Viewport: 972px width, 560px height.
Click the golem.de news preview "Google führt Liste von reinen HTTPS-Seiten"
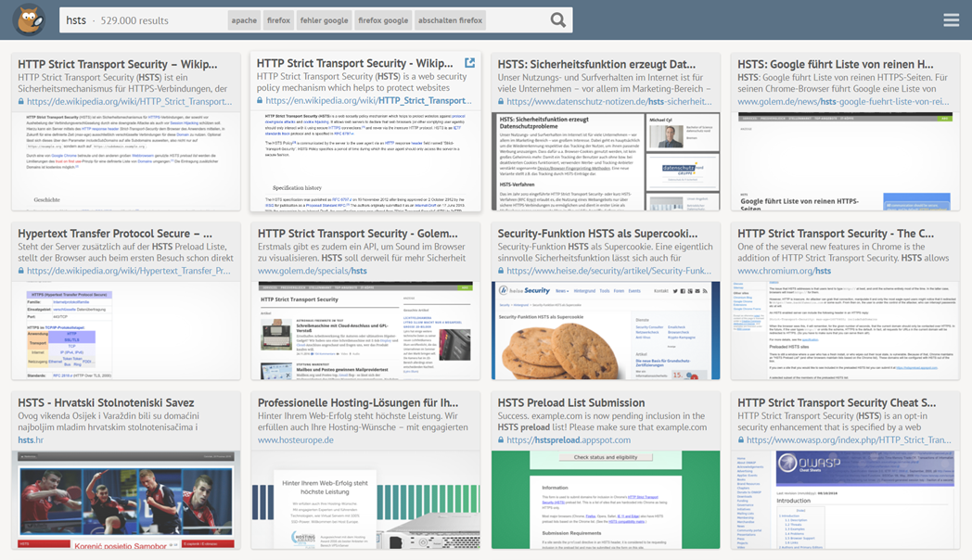(x=846, y=161)
